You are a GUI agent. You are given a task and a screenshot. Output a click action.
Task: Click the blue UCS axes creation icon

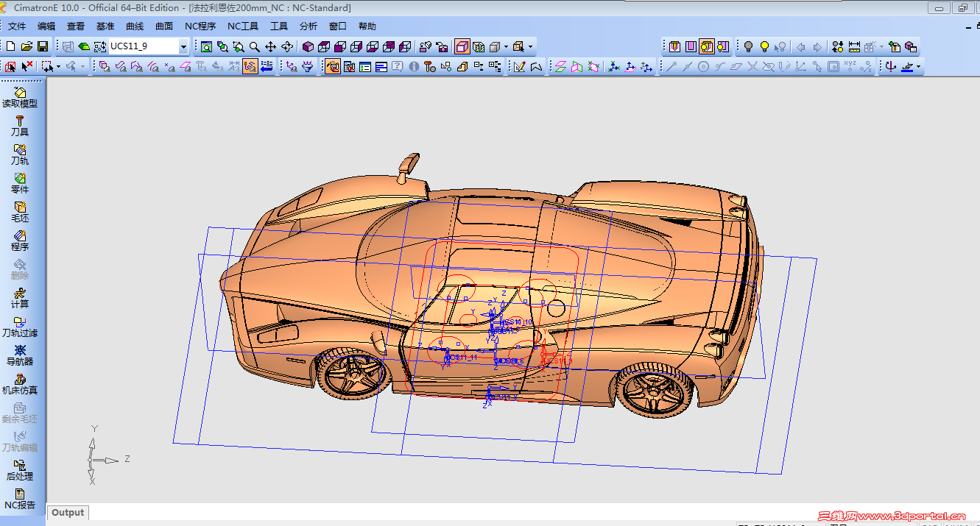click(614, 66)
